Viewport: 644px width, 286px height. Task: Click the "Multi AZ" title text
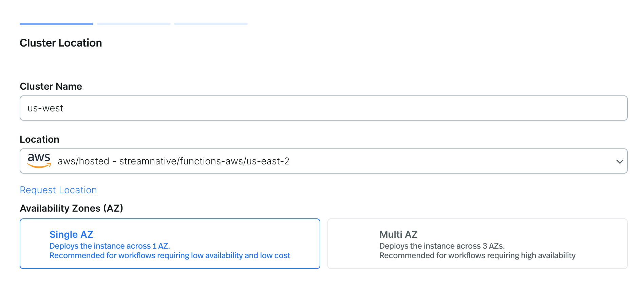398,234
